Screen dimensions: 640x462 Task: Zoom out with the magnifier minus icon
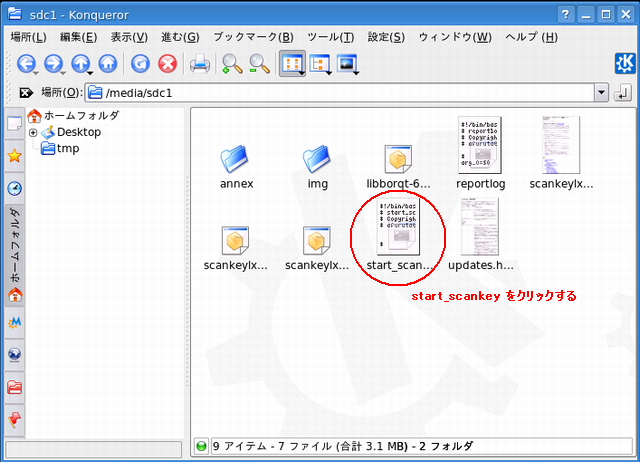pyautogui.click(x=259, y=64)
